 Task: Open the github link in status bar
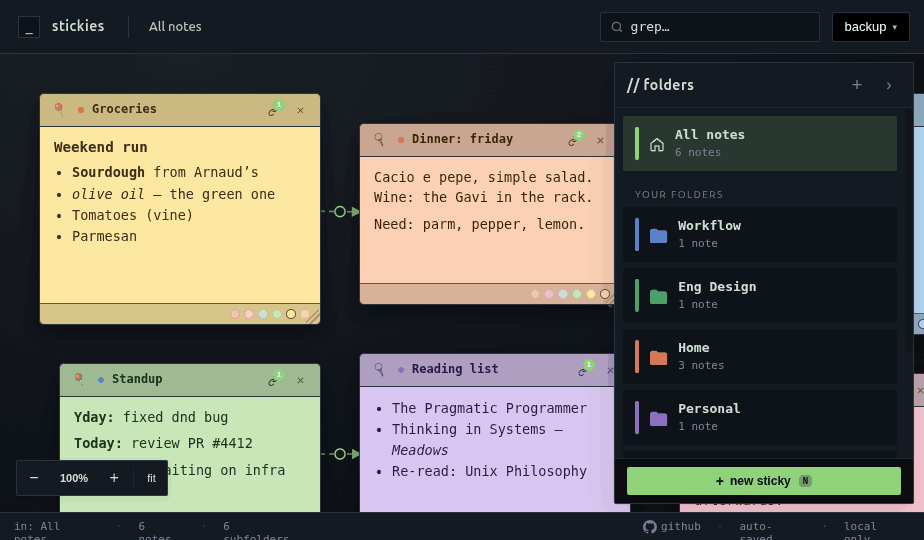click(672, 526)
